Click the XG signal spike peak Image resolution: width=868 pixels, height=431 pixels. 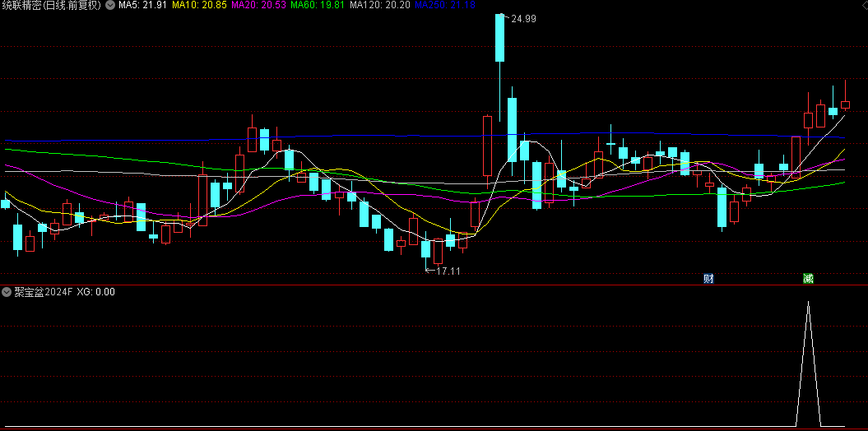[808, 303]
